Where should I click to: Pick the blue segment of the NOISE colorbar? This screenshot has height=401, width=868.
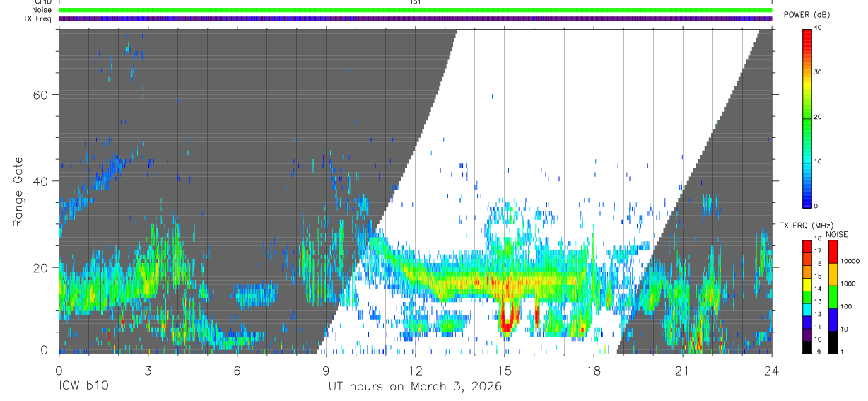coord(833,319)
